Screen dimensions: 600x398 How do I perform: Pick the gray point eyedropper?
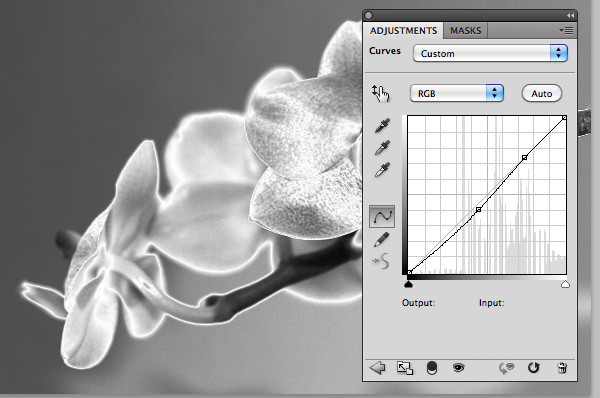382,147
